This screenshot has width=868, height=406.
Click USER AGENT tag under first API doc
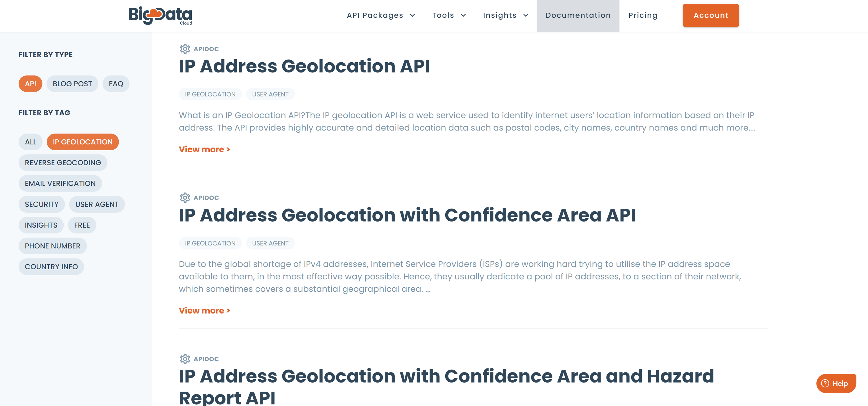tap(270, 94)
